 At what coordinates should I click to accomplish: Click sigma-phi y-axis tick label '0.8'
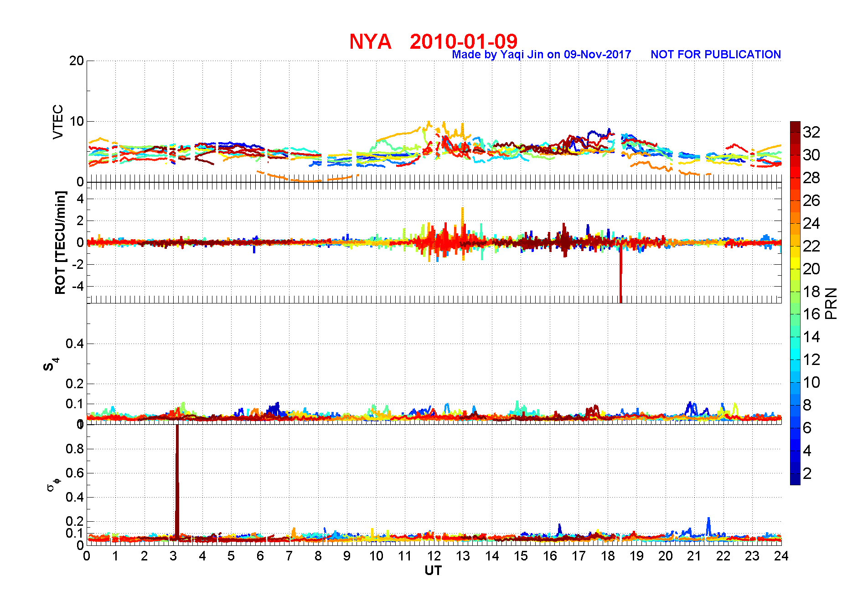coord(75,449)
